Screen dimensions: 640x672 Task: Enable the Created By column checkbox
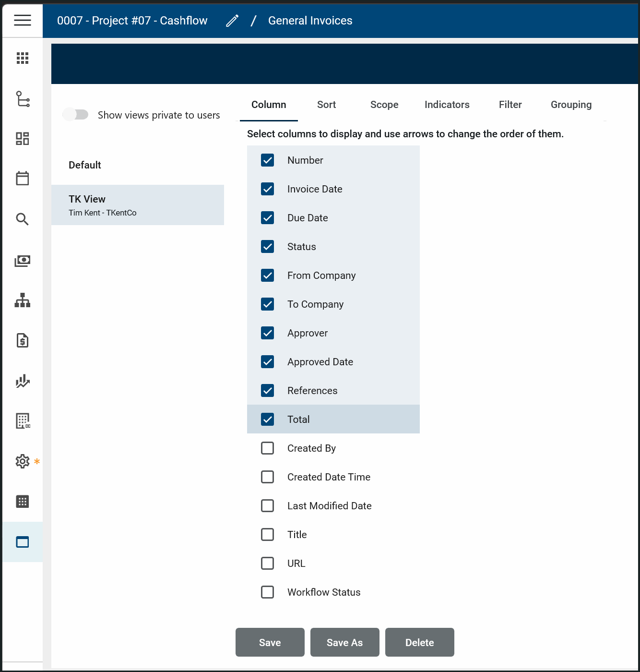click(x=268, y=448)
